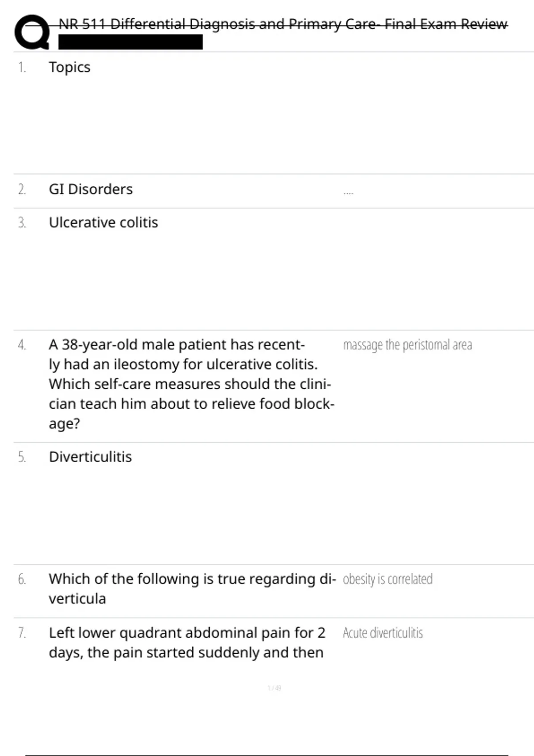The image size is (534, 756).
Task: Click row number 1 beside Topics
Action: coord(22,68)
